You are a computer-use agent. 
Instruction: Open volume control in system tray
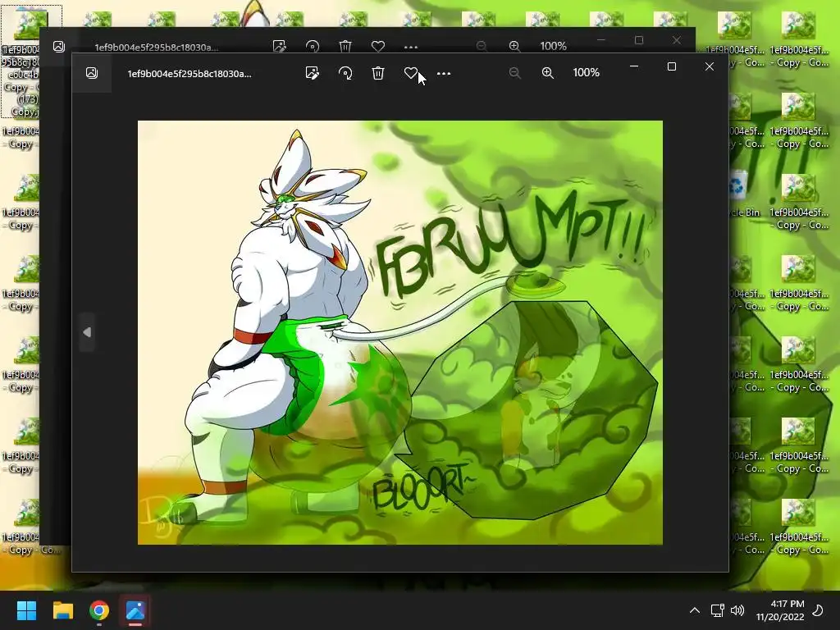point(737,610)
